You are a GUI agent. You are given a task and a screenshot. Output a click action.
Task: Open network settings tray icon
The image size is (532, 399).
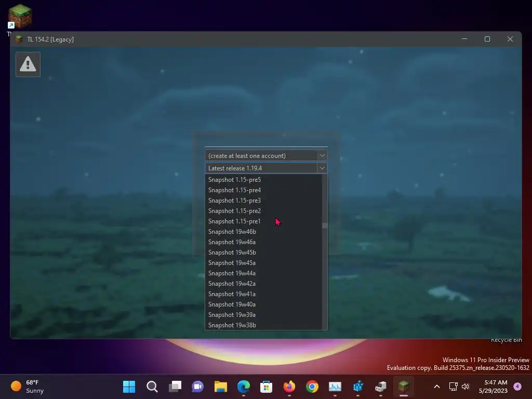[x=453, y=387]
